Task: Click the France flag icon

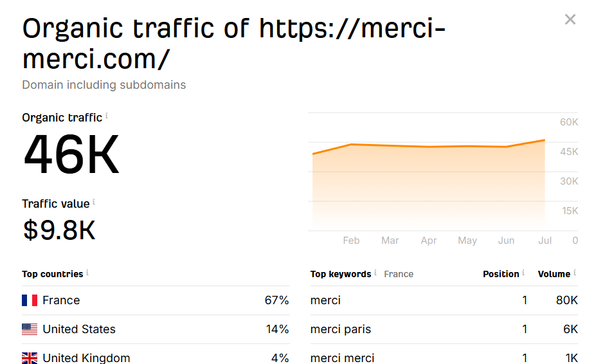Action: pos(30,300)
